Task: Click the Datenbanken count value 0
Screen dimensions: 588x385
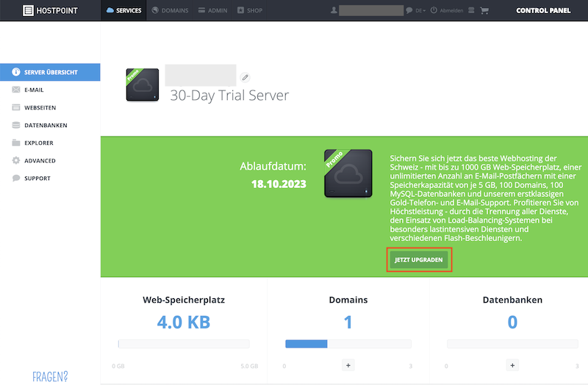Action: click(x=512, y=322)
